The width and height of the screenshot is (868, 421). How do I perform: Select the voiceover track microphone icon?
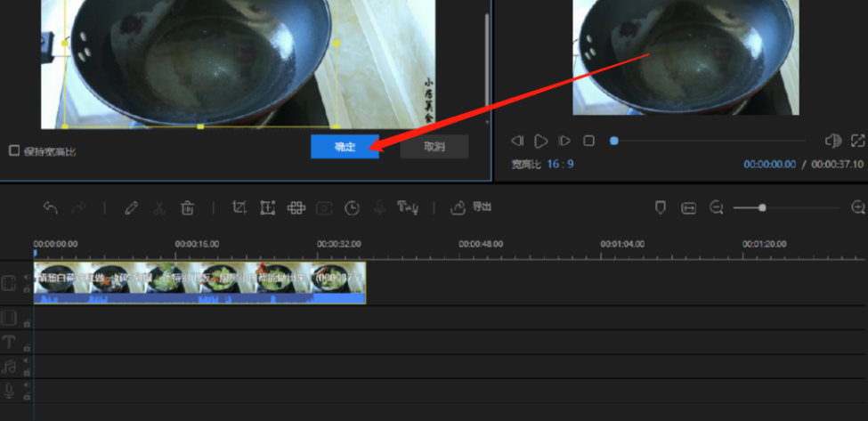click(x=8, y=391)
